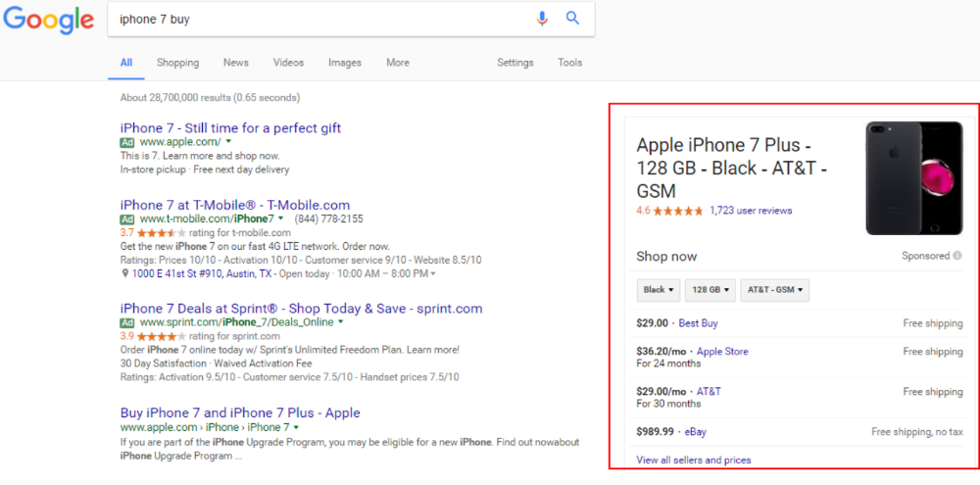This screenshot has height=485, width=980.
Task: Click the Ad badge beside www.sprint.com
Action: 127,323
